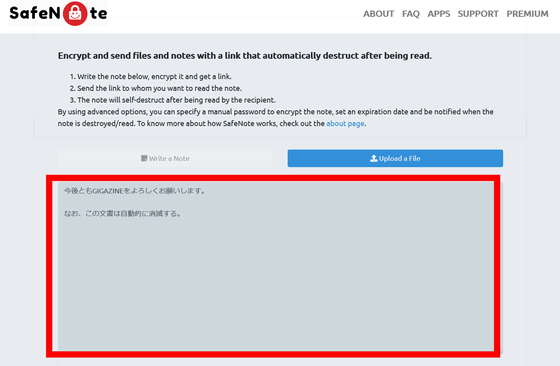Open the FAQ page
Screen dimensions: 560x366
(x=411, y=14)
